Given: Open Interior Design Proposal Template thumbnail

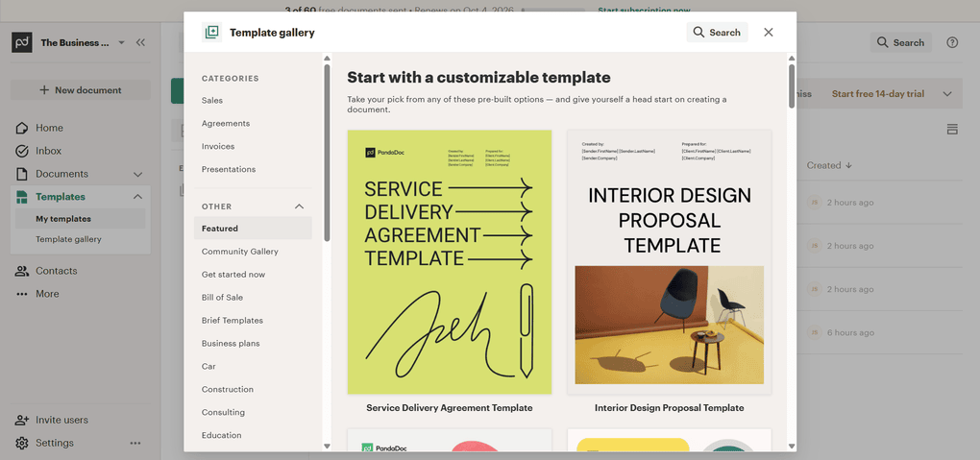Looking at the screenshot, I should (x=670, y=262).
